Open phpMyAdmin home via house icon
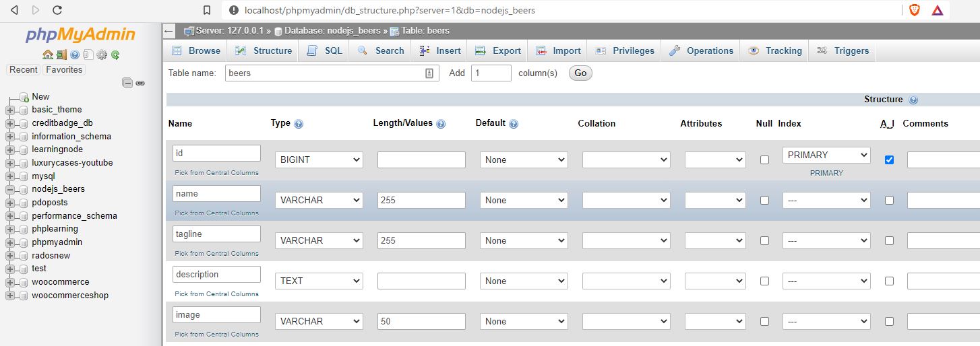This screenshot has height=346, width=980. pos(48,55)
